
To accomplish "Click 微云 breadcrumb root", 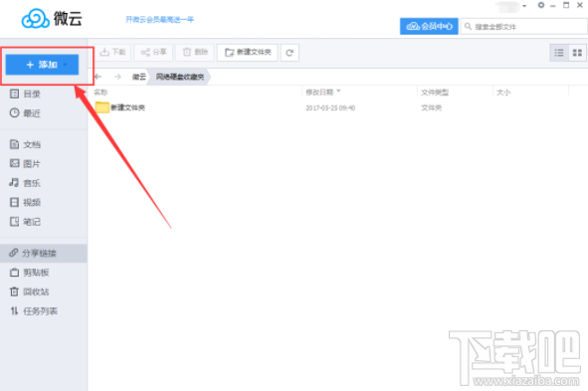I will 138,77.
